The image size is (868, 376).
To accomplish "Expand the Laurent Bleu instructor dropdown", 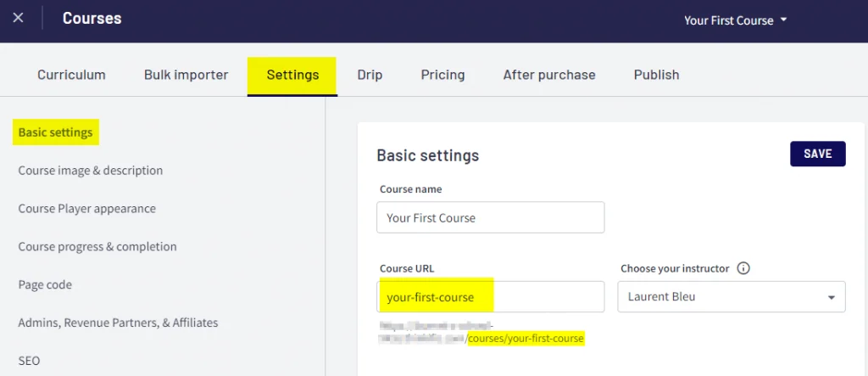I will (732, 297).
